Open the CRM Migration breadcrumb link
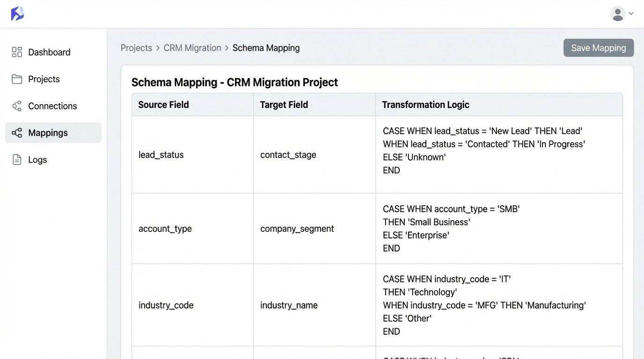Screen dimensions: 644x359 click(x=192, y=48)
